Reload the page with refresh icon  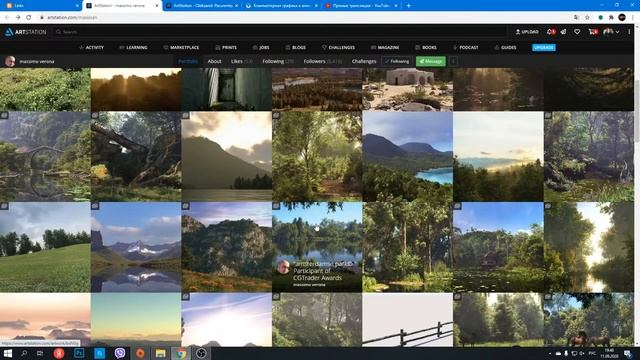click(29, 17)
